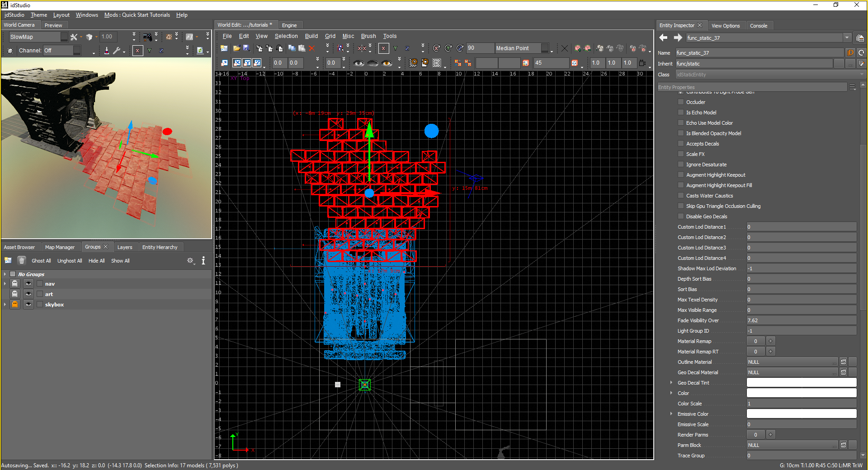Click the Hide All button
The image size is (868, 470).
point(97,261)
